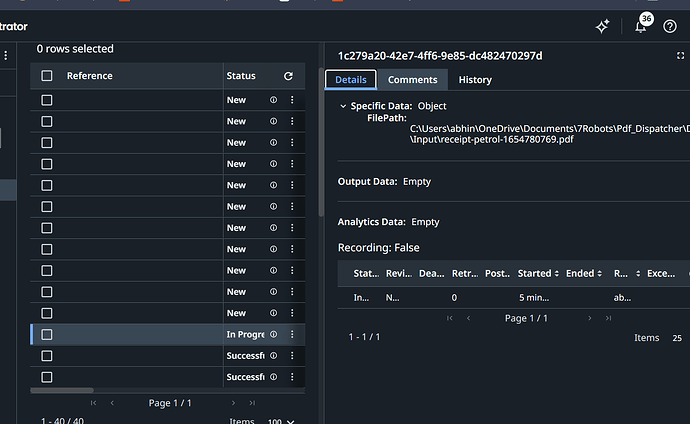Click Analytics Data: Empty text

388,222
